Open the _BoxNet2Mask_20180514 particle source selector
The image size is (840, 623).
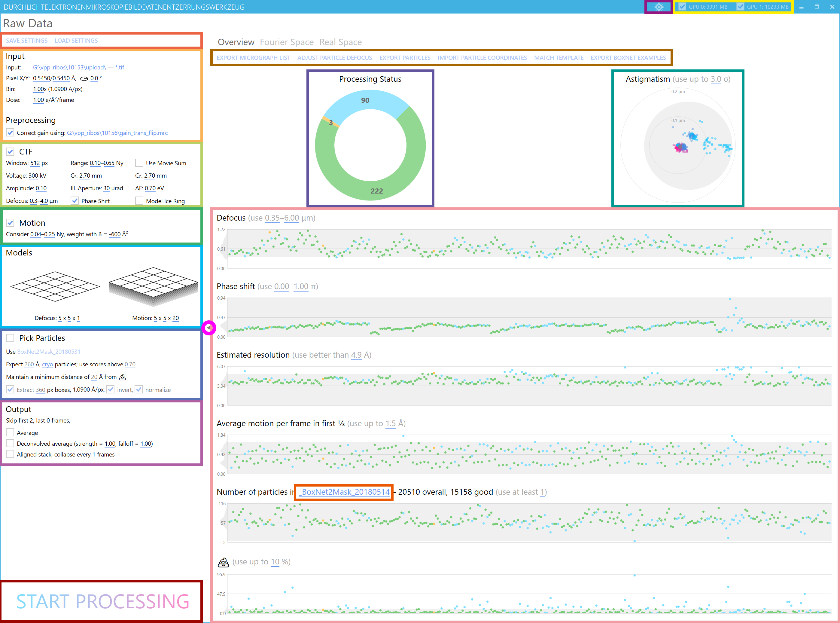[344, 492]
